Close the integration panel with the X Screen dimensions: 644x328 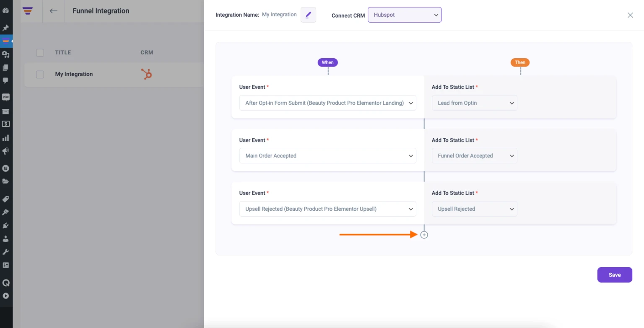[630, 15]
